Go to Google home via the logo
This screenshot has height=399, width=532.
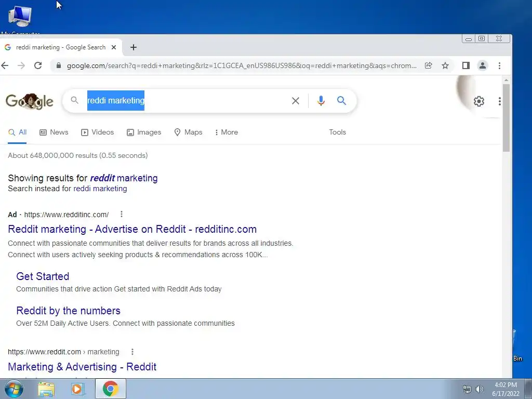(x=30, y=101)
